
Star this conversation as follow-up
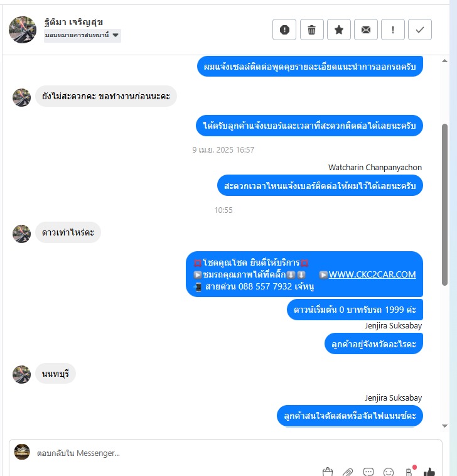click(338, 30)
